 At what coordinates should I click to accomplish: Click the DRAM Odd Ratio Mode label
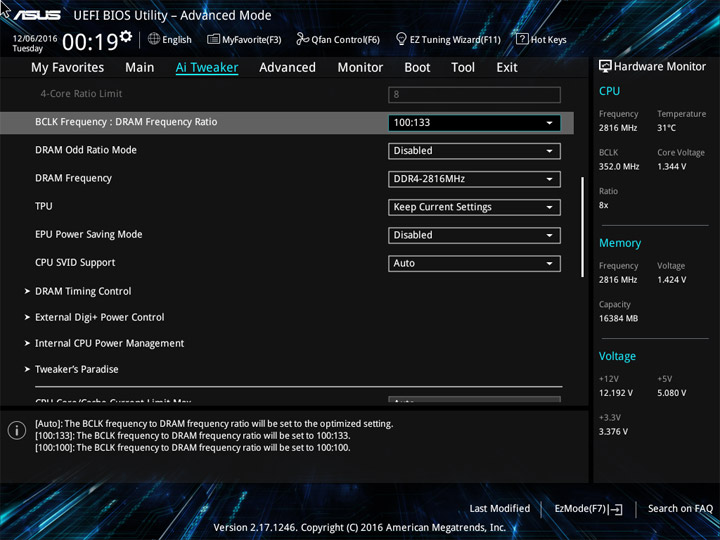[x=86, y=150]
